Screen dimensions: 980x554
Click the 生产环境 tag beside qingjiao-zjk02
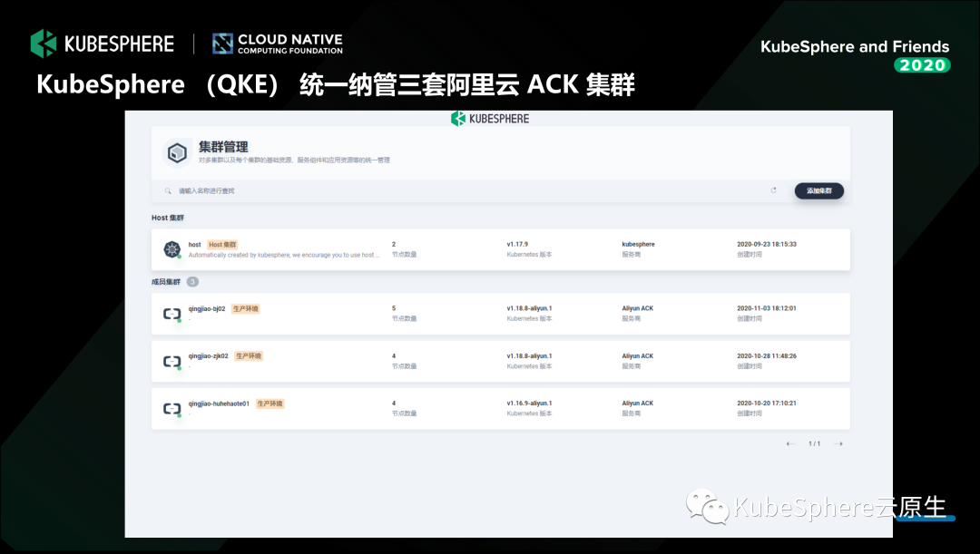click(x=248, y=356)
